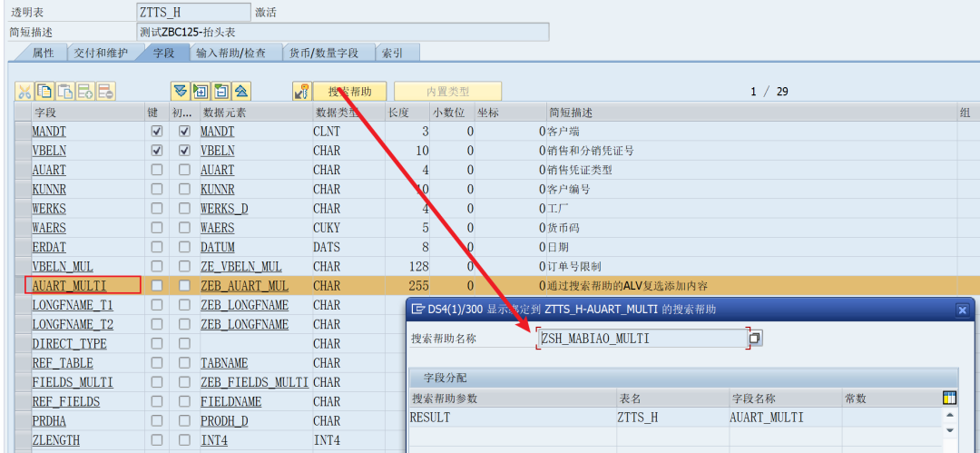
Task: Click the 字段名称 column header in popup
Action: 784,399
